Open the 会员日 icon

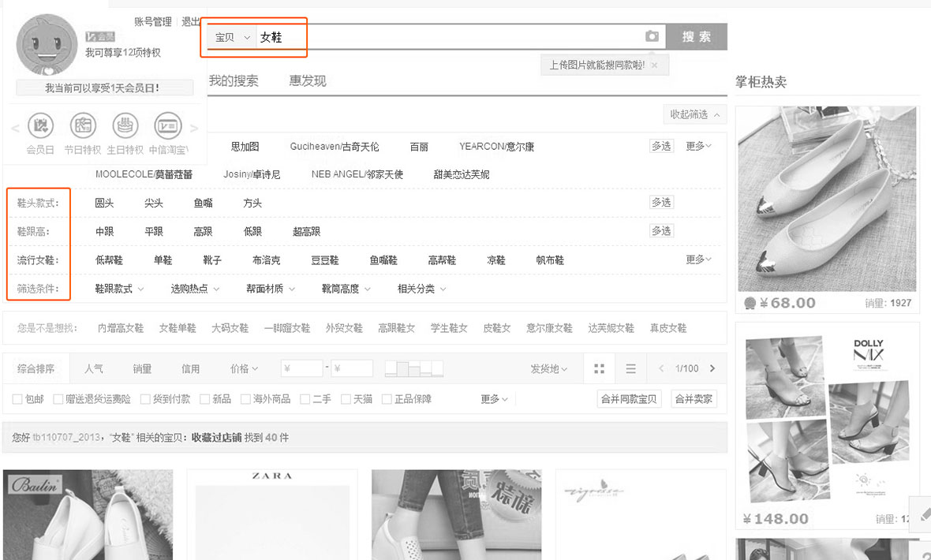tap(40, 125)
